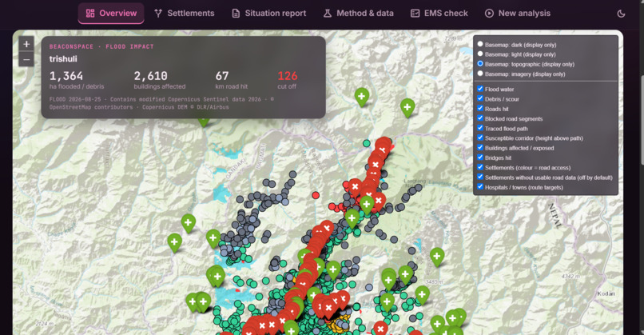644x335 pixels.
Task: Click the Settlements branch icon
Action: point(158,14)
